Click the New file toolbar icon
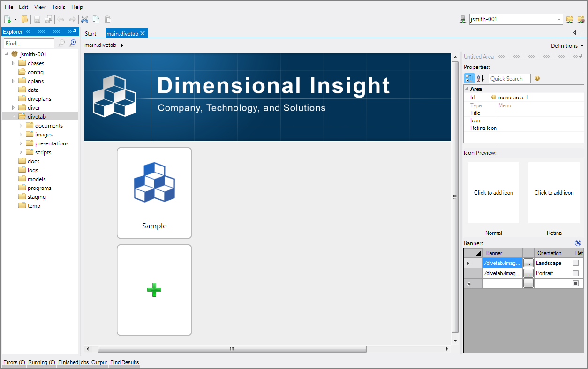 click(8, 19)
